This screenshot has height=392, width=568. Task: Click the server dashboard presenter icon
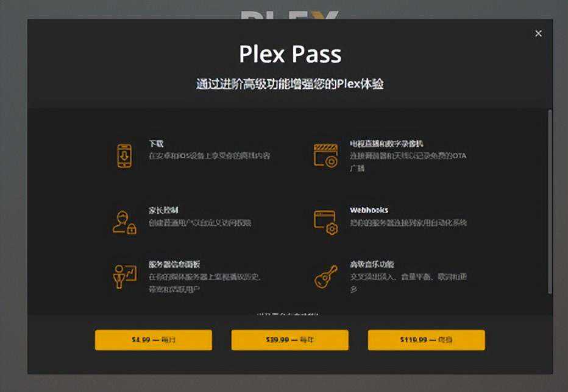pos(124,276)
